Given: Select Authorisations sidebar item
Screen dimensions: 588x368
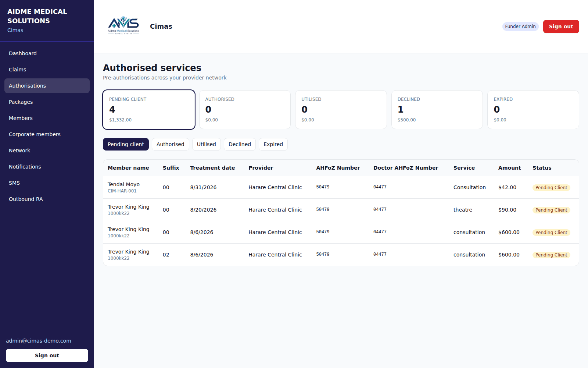Looking at the screenshot, I should 47,86.
